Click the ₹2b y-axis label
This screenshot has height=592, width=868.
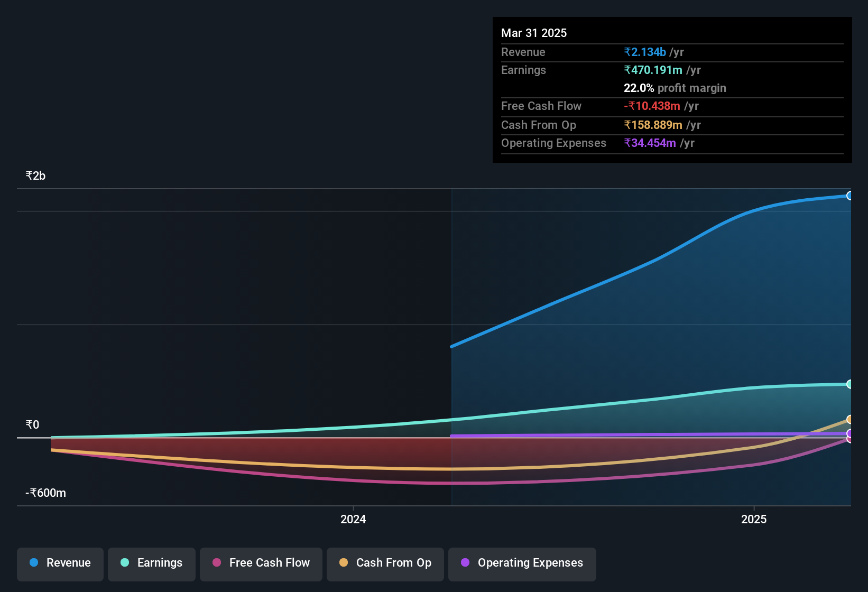[x=36, y=176]
